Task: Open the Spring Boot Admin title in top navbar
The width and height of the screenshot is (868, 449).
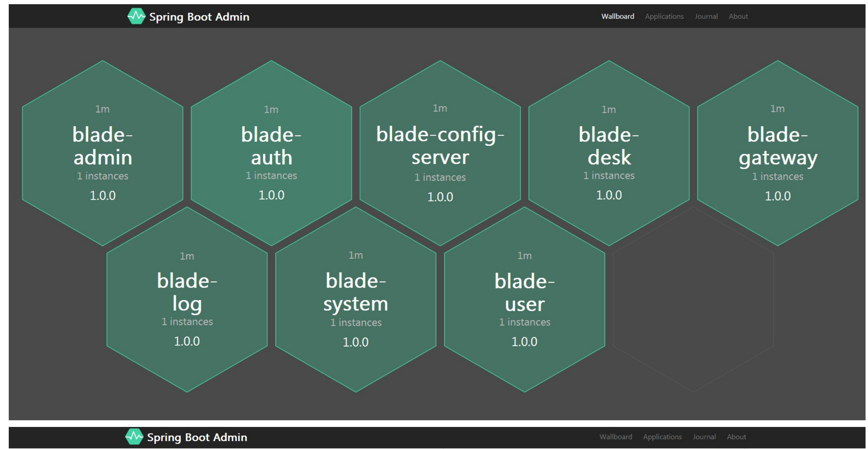Action: click(199, 17)
